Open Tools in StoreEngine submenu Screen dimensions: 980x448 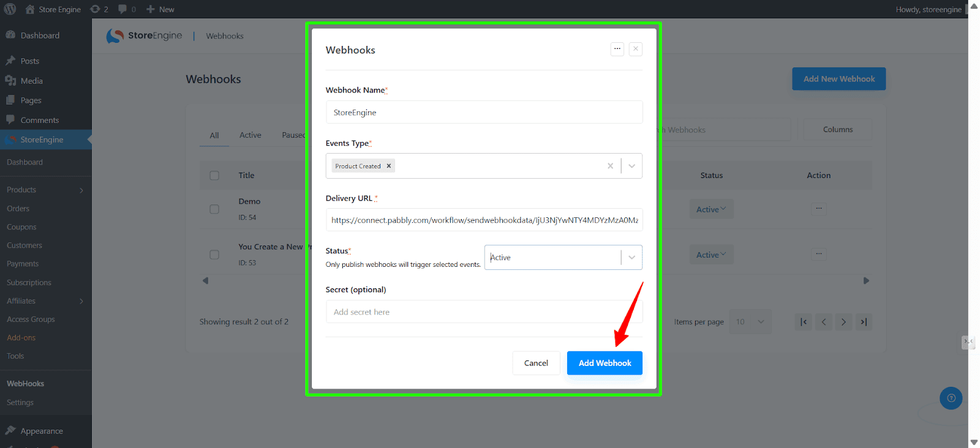tap(15, 356)
